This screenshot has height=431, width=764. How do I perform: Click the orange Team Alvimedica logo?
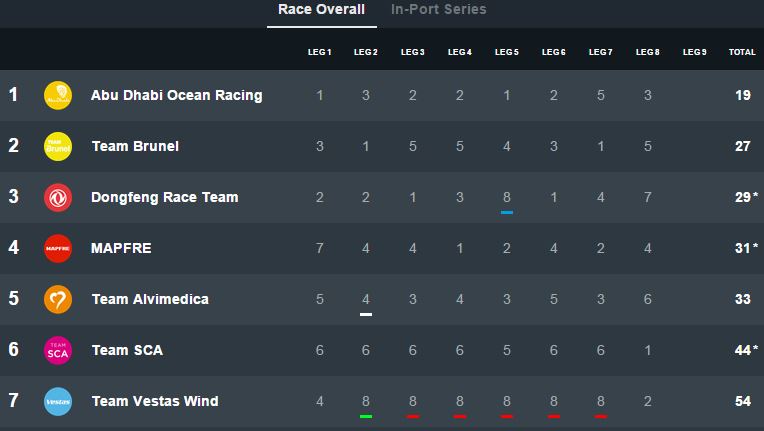tap(58, 299)
